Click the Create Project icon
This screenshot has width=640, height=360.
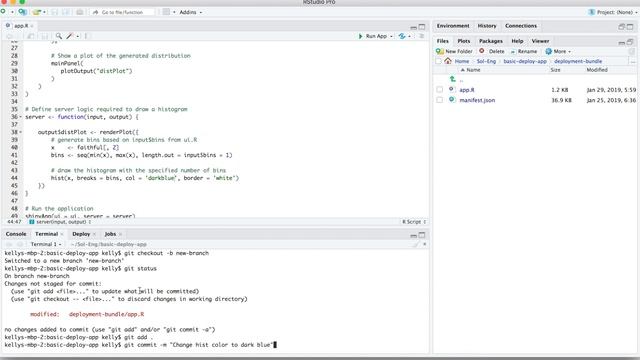click(22, 12)
